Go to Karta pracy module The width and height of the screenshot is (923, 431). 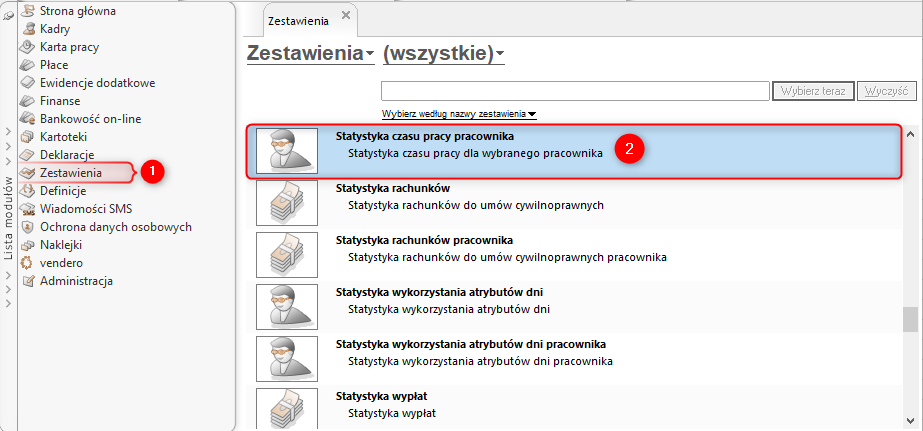point(69,47)
